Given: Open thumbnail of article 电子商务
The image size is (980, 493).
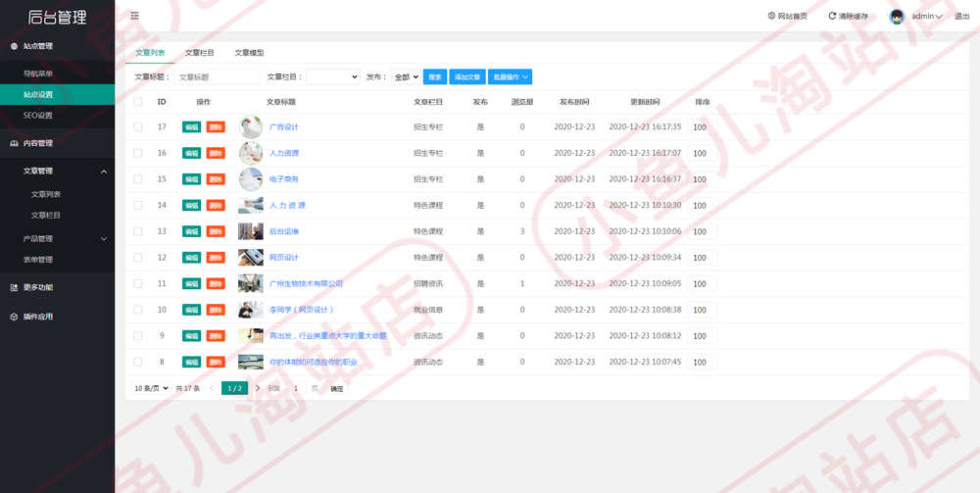Looking at the screenshot, I should click(251, 179).
